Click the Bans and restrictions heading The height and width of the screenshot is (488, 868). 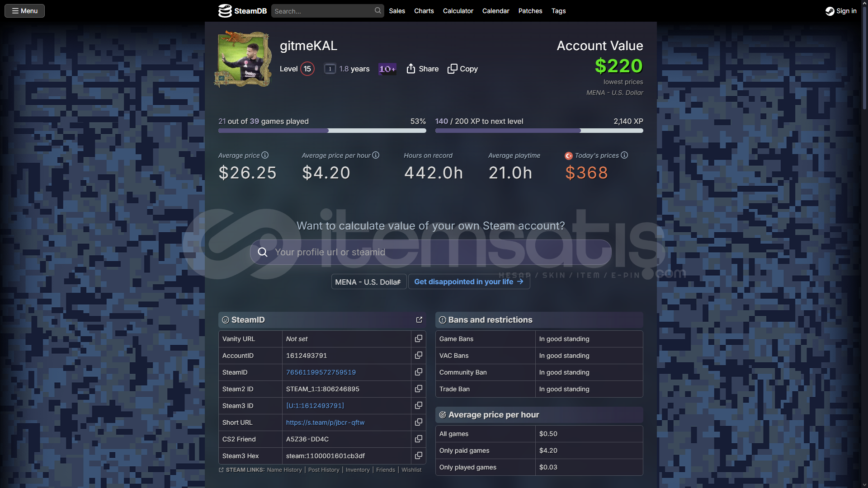(490, 320)
